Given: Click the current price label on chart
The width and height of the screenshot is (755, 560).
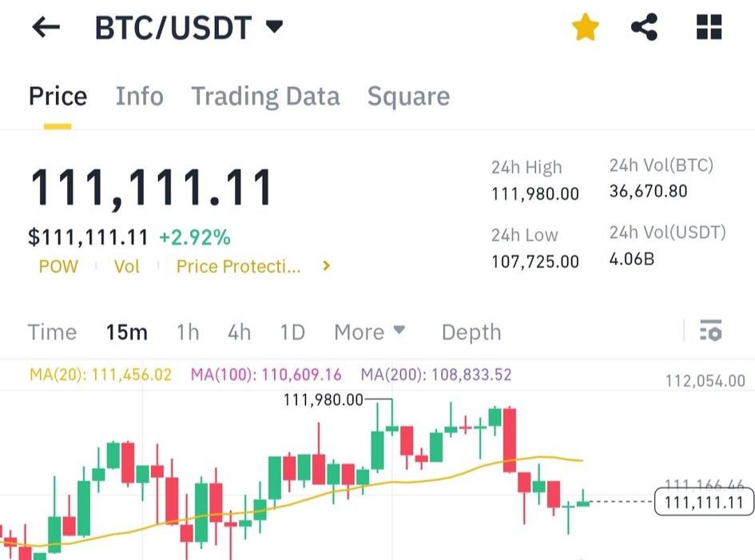Looking at the screenshot, I should coord(703,502).
